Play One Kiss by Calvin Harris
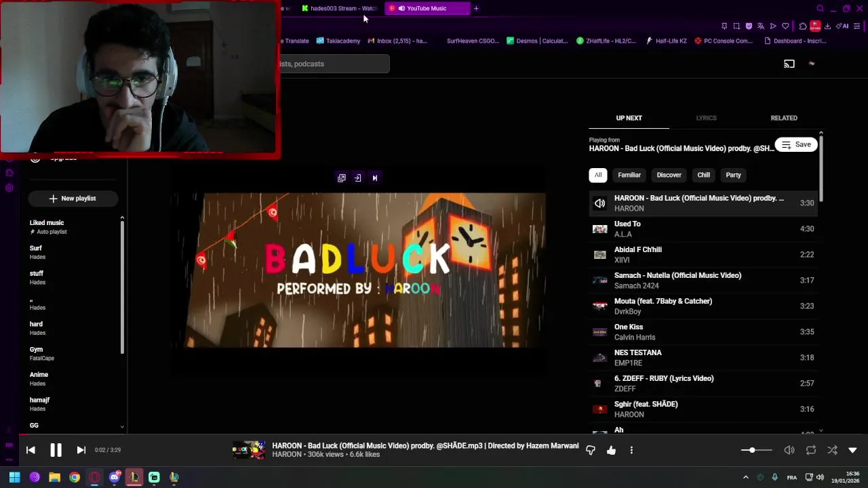Image resolution: width=868 pixels, height=488 pixels. pos(703,332)
